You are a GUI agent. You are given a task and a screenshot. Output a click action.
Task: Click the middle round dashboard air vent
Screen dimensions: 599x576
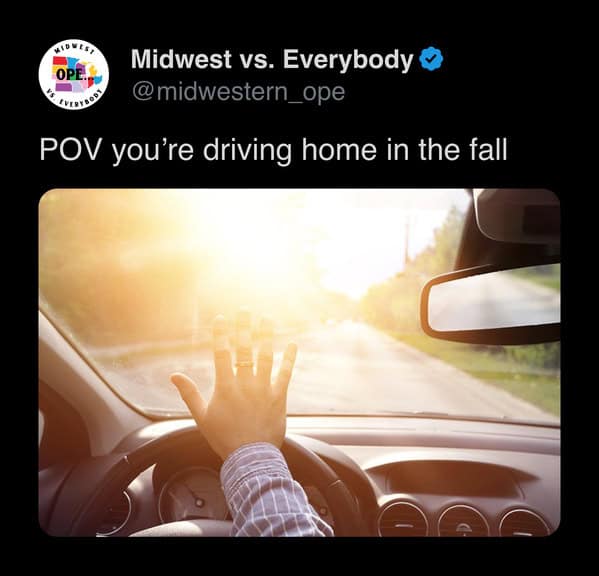[463, 520]
